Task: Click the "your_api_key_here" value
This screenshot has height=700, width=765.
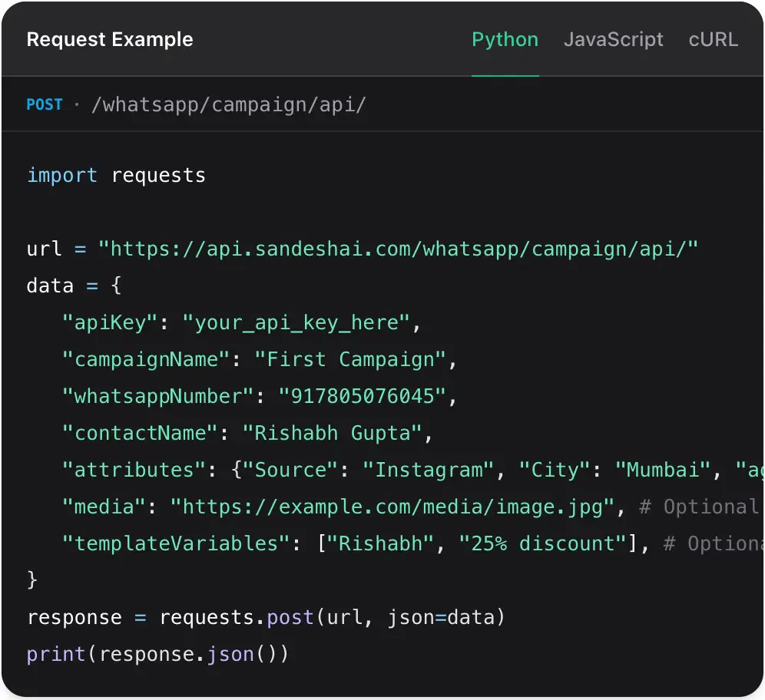Action: tap(296, 322)
